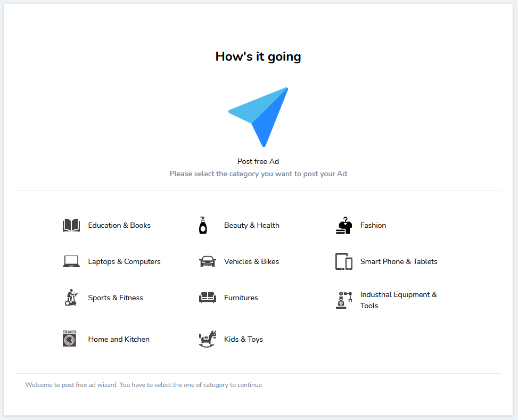Open the 'Education & Books' text link

tap(119, 225)
